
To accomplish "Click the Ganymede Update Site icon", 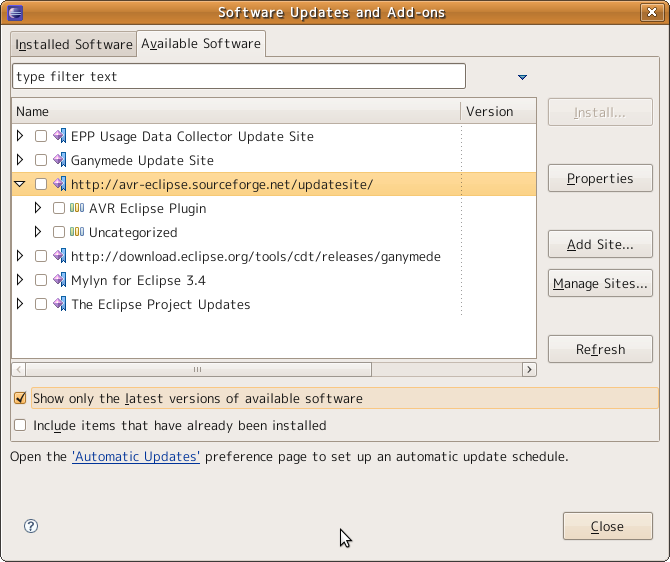I will click(x=60, y=160).
